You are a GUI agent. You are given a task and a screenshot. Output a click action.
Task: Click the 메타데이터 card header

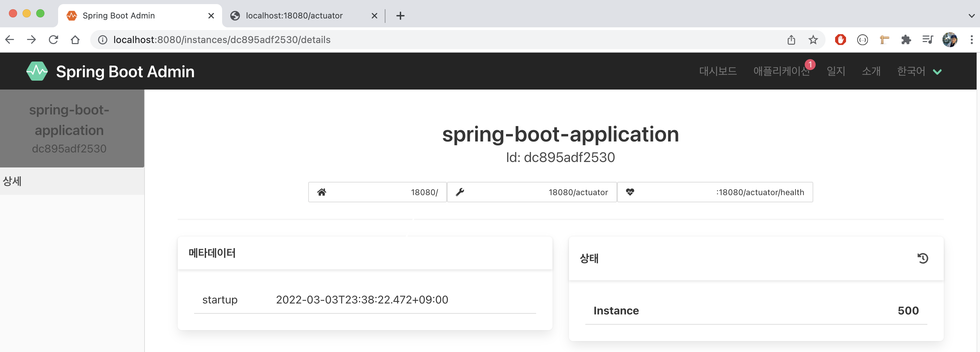pos(365,253)
